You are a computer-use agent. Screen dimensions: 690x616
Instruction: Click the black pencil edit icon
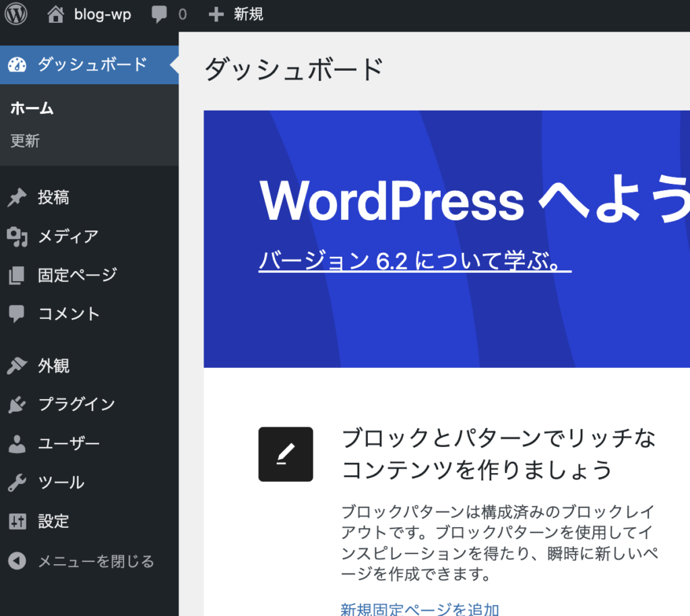(x=286, y=454)
